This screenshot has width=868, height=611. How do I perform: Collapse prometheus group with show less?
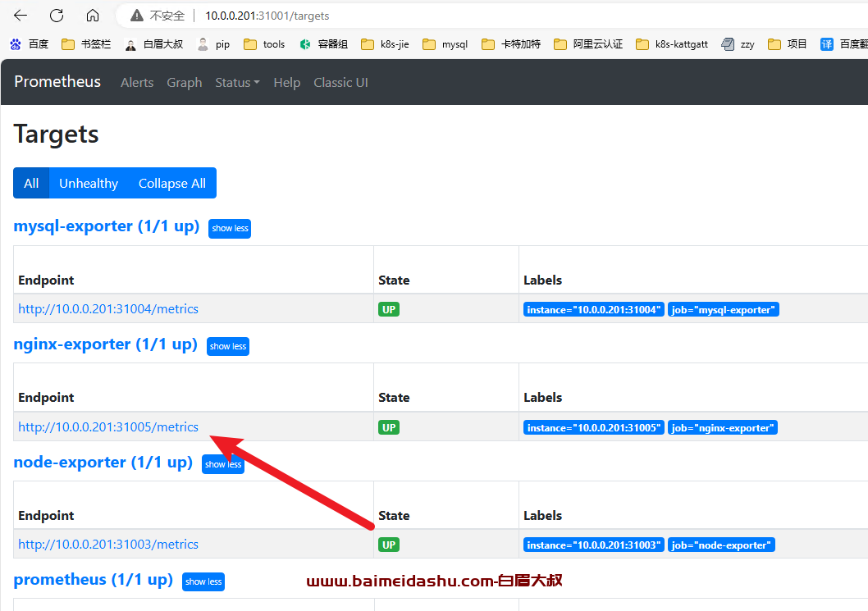203,581
